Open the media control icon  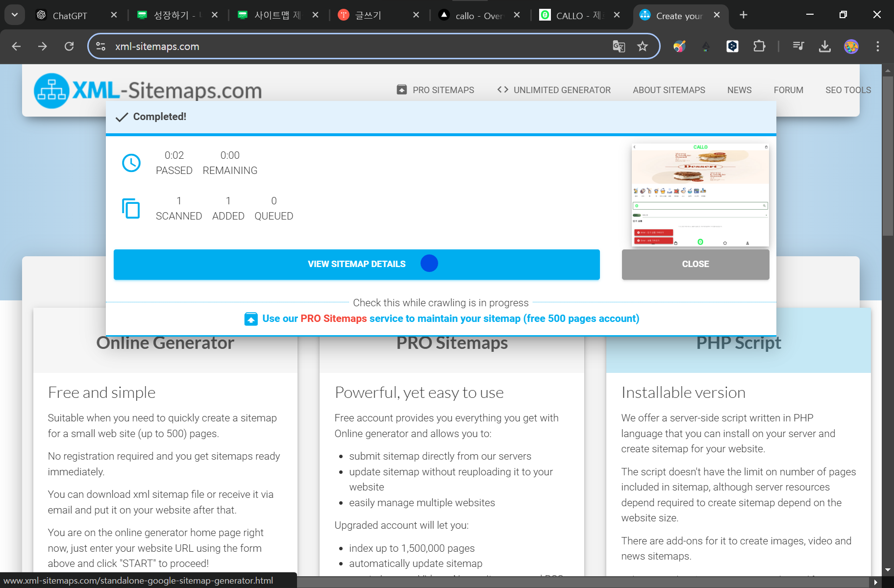click(x=798, y=46)
